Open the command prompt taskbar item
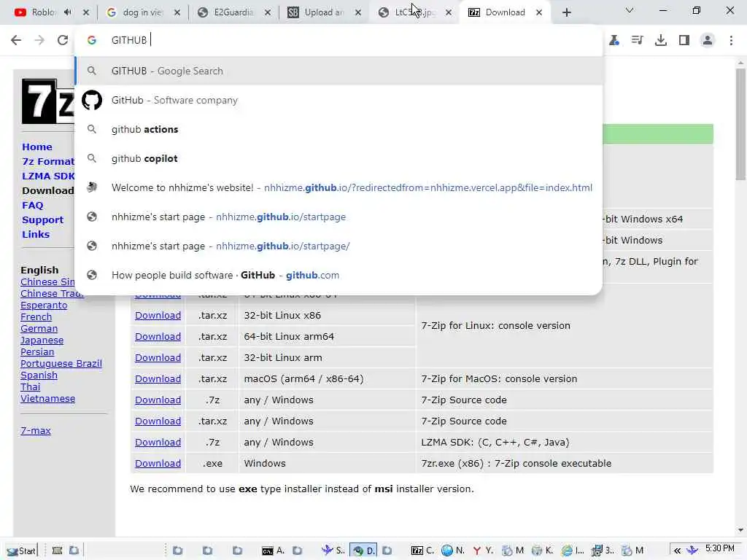The height and width of the screenshot is (560, 747). (273, 551)
